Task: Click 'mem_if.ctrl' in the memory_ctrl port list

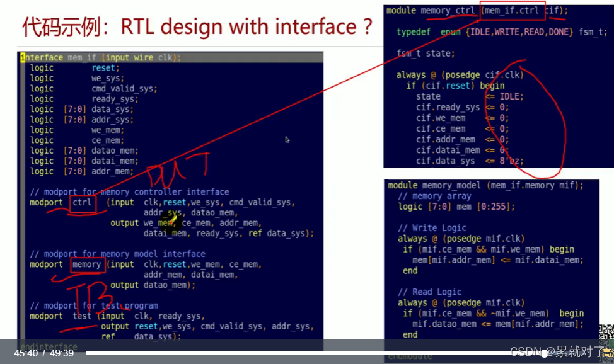Action: (511, 11)
